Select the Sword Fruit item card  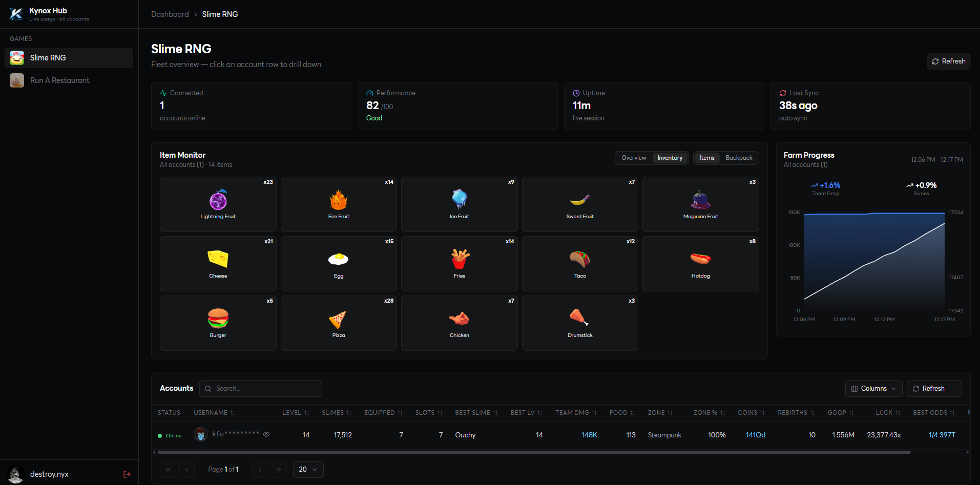coord(580,204)
